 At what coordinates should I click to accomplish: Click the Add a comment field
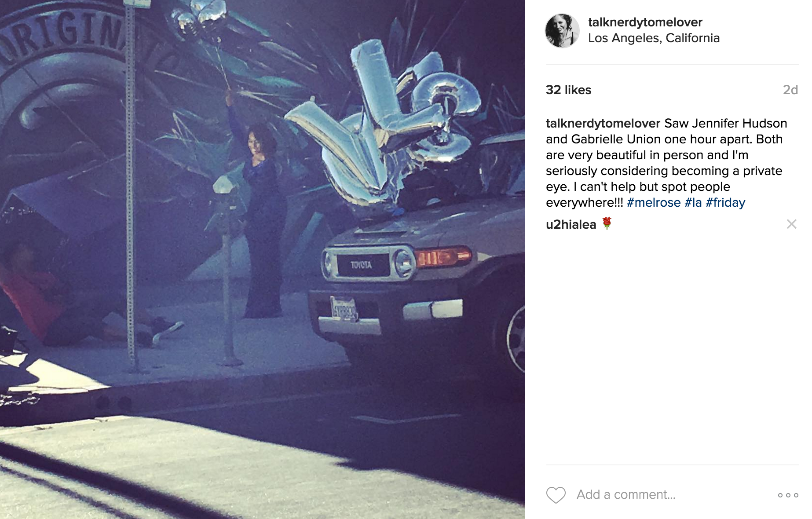click(673, 495)
